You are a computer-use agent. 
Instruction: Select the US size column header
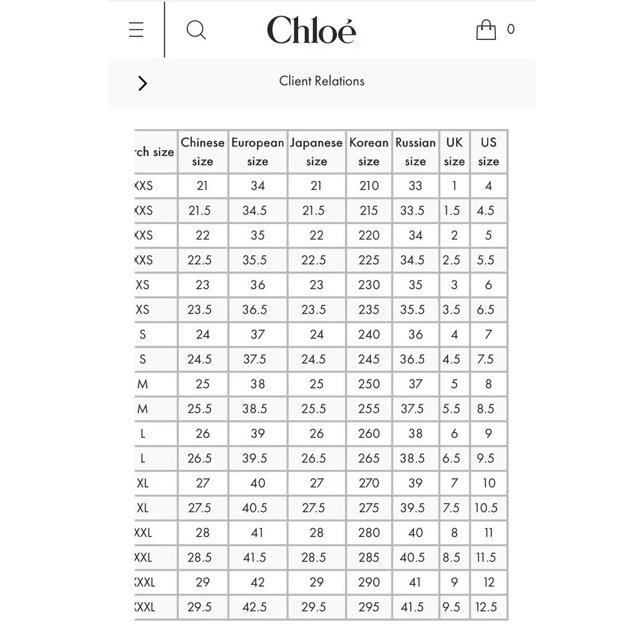point(488,151)
